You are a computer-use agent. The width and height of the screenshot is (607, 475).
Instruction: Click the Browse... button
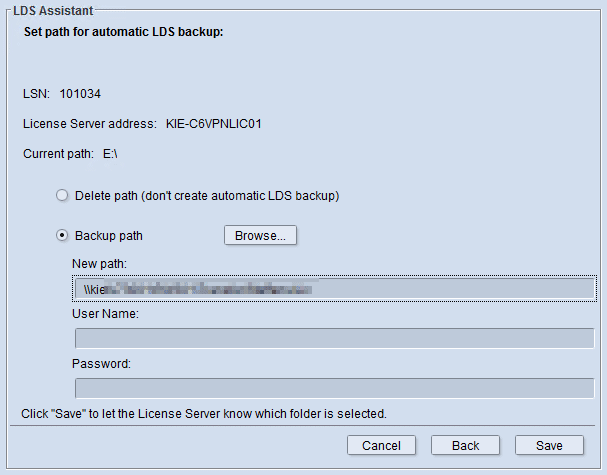click(x=260, y=236)
